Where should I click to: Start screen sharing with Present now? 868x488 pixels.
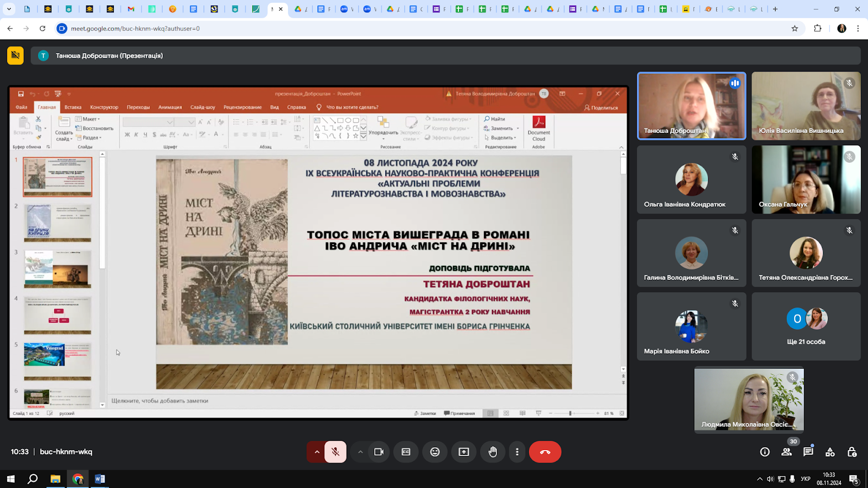pos(464,452)
